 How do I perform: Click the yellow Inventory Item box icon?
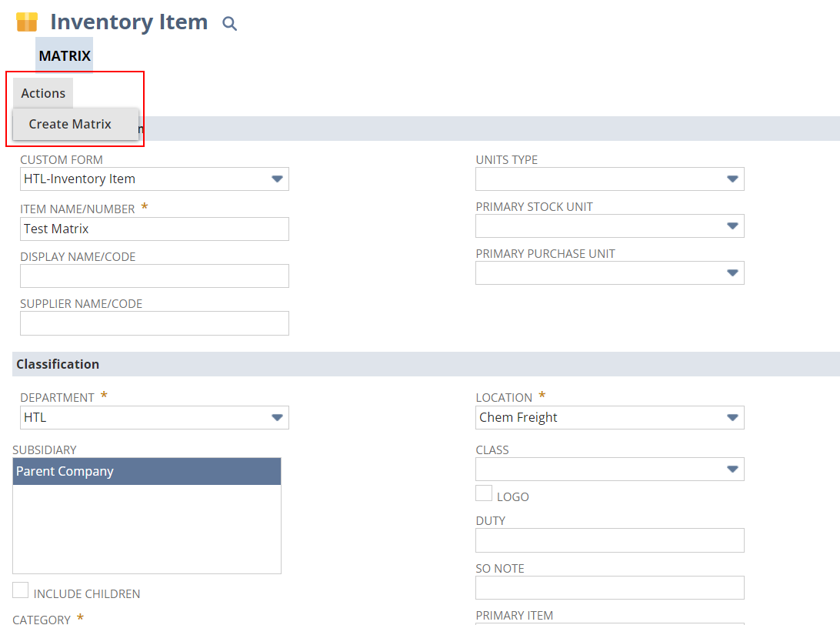pos(27,22)
